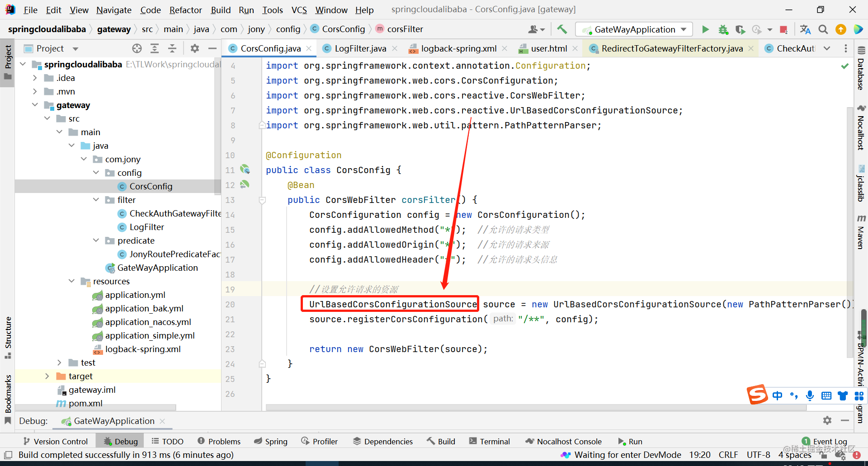Click the Build project hammer icon
The width and height of the screenshot is (868, 466).
coord(562,29)
